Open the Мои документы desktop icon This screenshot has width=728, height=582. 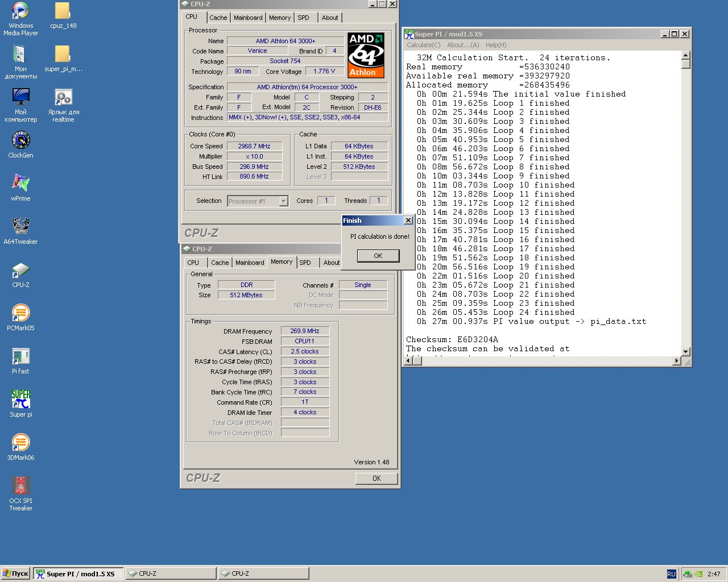[20, 62]
